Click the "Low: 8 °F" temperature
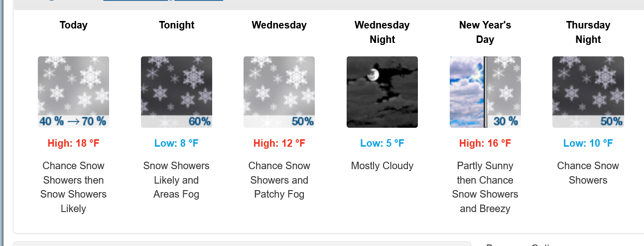The image size is (644, 246). [x=176, y=144]
